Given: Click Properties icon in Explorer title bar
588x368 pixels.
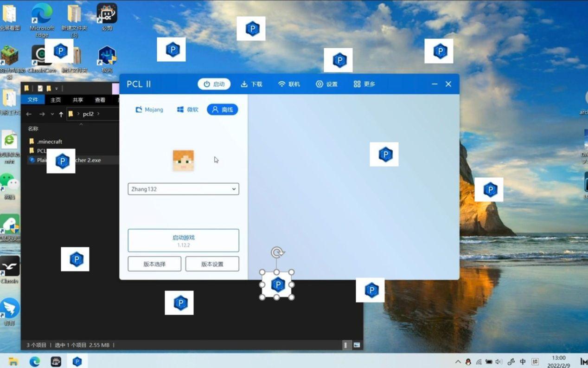Looking at the screenshot, I should [x=40, y=88].
